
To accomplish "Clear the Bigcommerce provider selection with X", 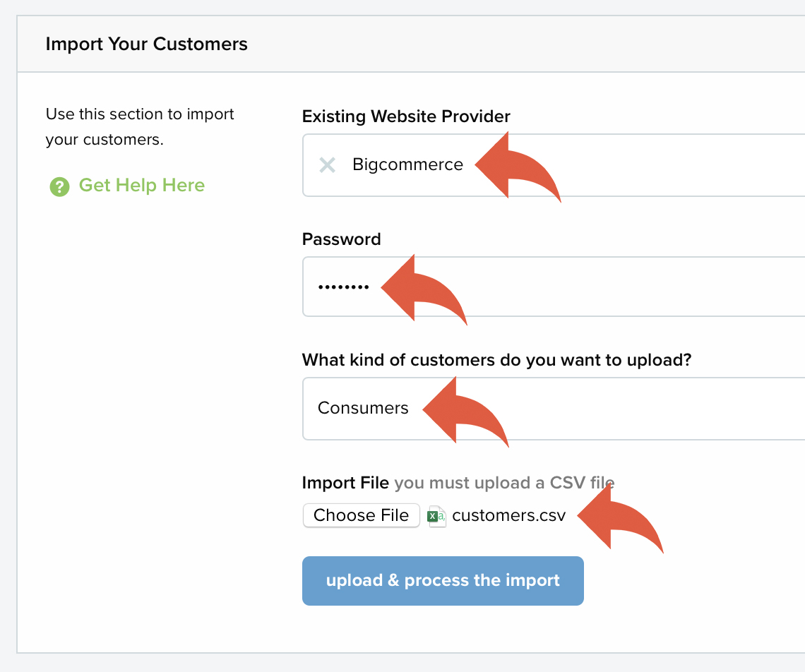I will pyautogui.click(x=327, y=165).
